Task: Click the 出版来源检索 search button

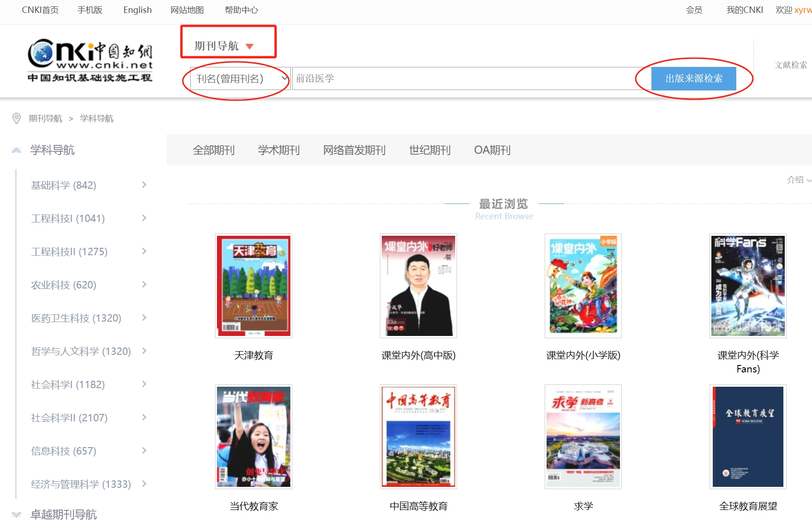Action: coord(693,78)
